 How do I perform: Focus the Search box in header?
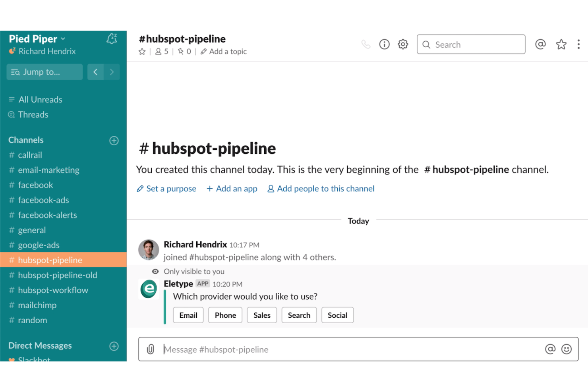click(471, 44)
